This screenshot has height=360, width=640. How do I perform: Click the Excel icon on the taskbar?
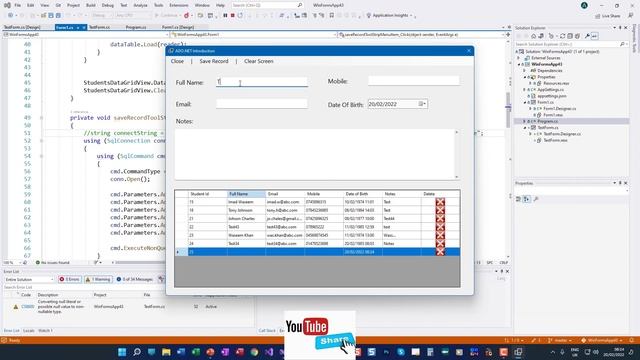196,352
